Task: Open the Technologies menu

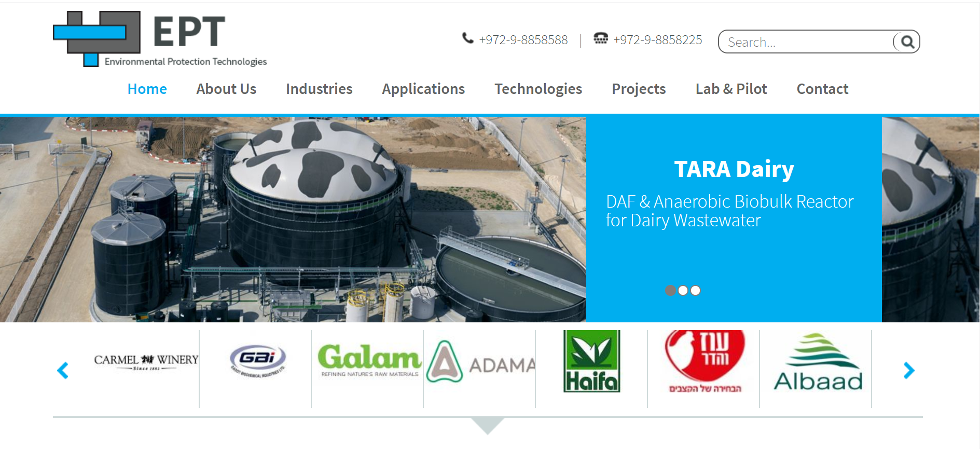Action: pyautogui.click(x=538, y=89)
